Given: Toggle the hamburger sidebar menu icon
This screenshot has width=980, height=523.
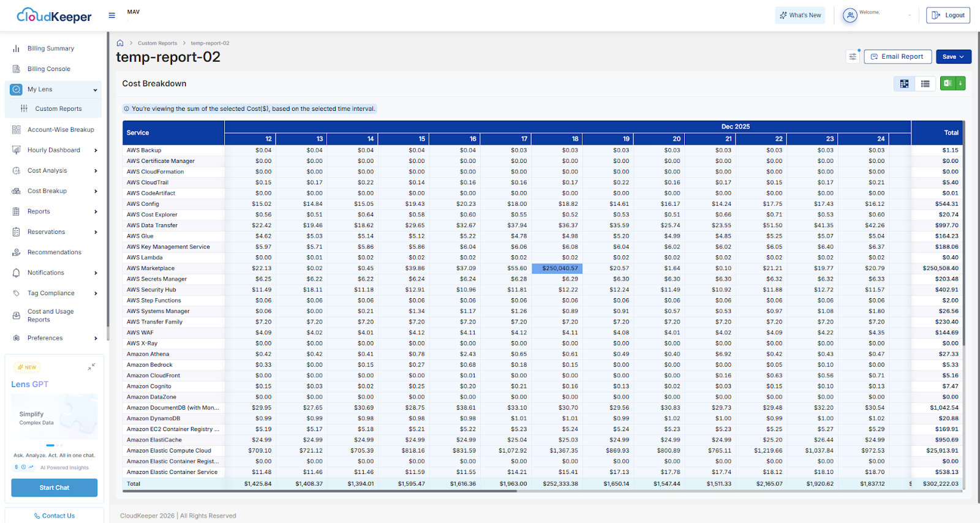Looking at the screenshot, I should pos(111,15).
